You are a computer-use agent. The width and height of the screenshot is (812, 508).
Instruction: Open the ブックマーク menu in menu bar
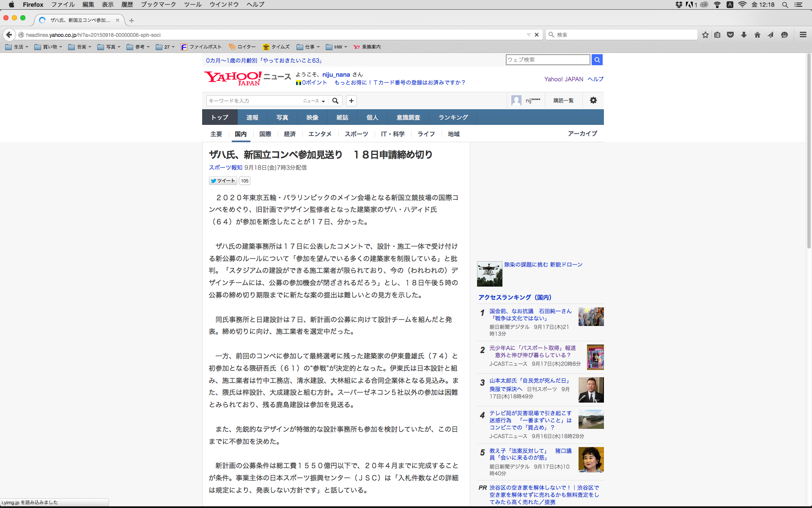point(158,4)
